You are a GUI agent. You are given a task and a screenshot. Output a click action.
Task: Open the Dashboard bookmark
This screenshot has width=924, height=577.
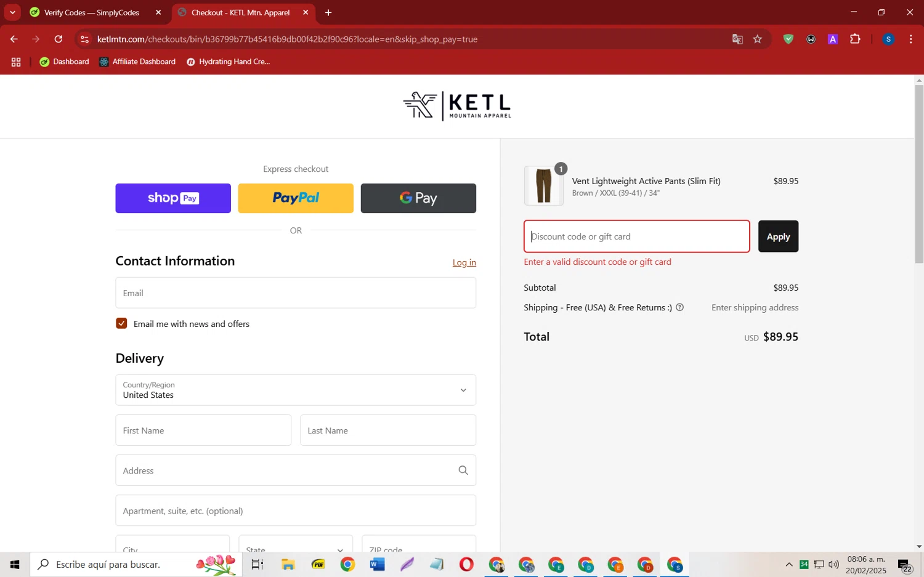point(64,62)
